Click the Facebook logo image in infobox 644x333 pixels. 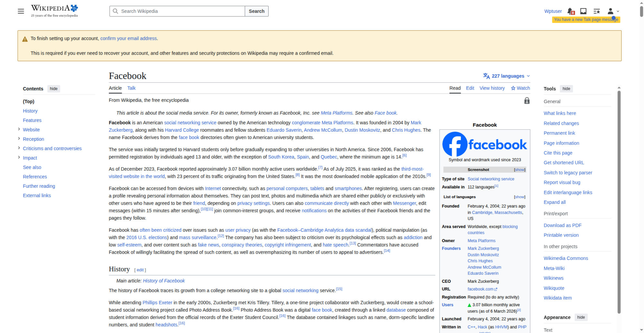pyautogui.click(x=485, y=144)
